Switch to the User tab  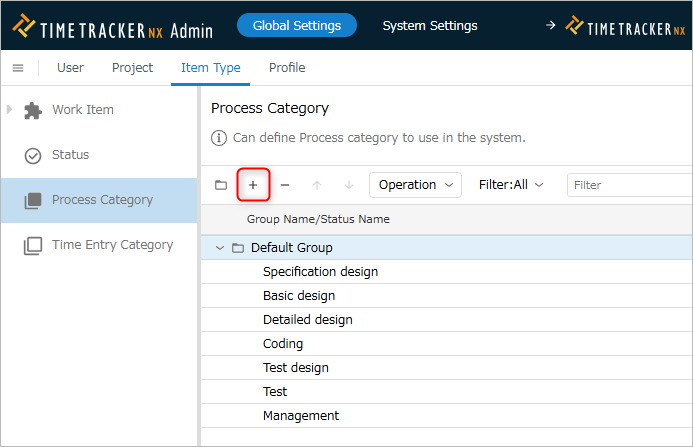[70, 68]
